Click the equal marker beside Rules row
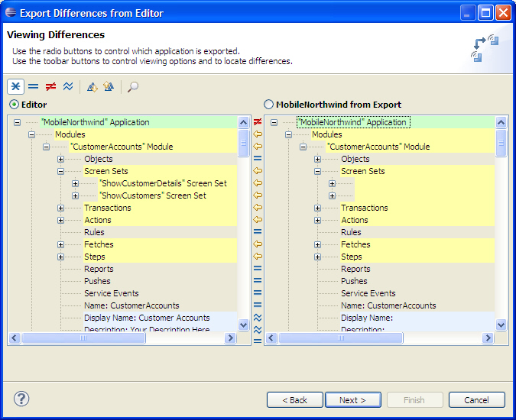The height and width of the screenshot is (420, 516). point(258,231)
